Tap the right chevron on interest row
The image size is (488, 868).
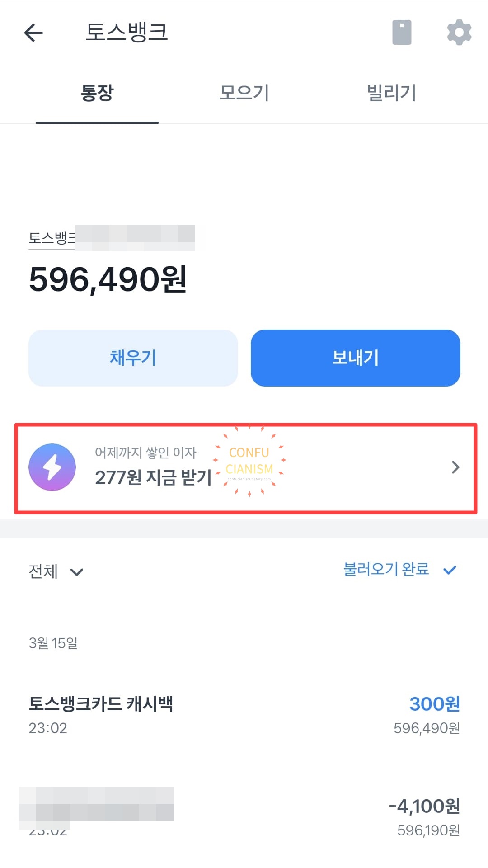click(455, 467)
